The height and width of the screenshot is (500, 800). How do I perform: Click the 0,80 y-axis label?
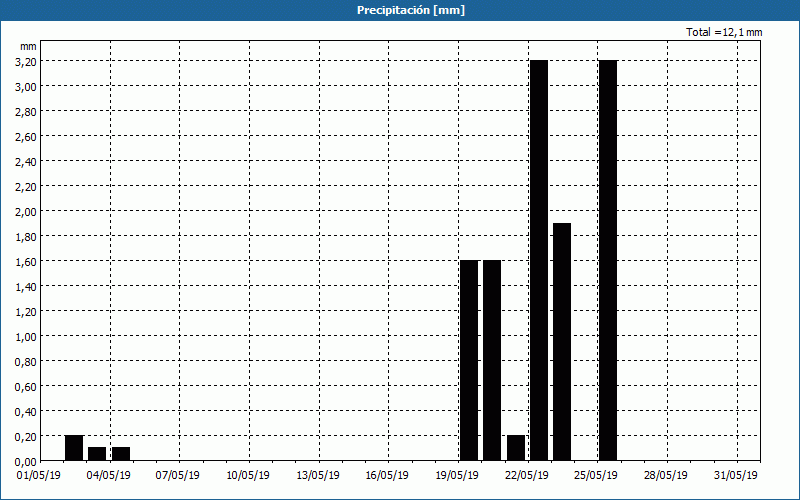[26, 361]
